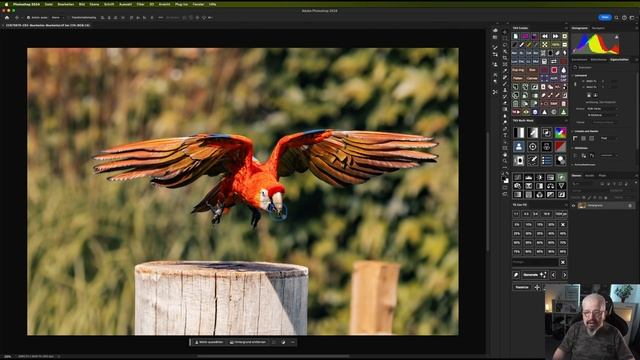Click the X clear button beside the prompt field
The width and height of the screenshot is (640, 360).
tap(563, 262)
